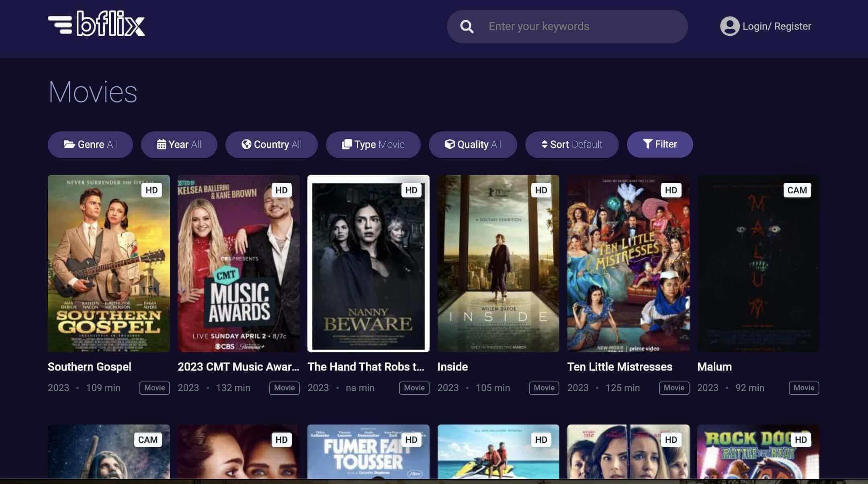Select the Malum poster thumbnail
Image resolution: width=868 pixels, height=484 pixels.
(758, 263)
